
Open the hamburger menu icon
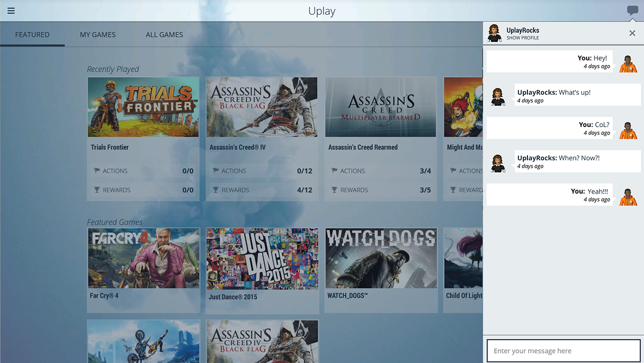[x=11, y=11]
